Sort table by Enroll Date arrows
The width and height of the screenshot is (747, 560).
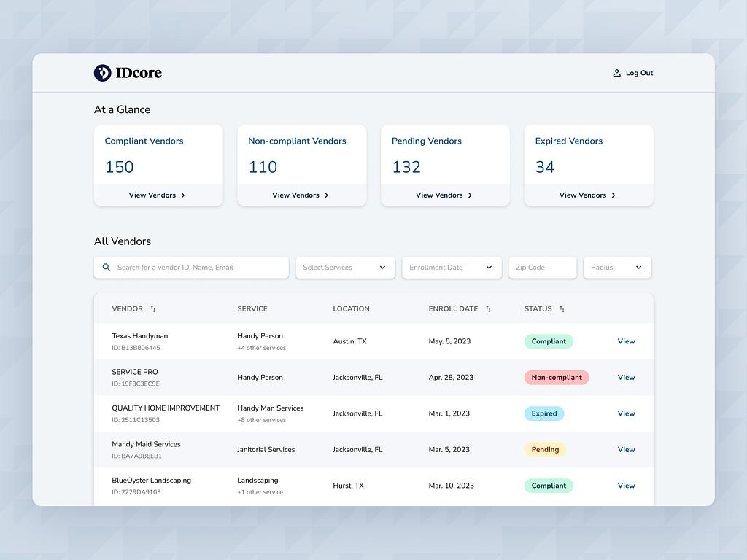488,309
